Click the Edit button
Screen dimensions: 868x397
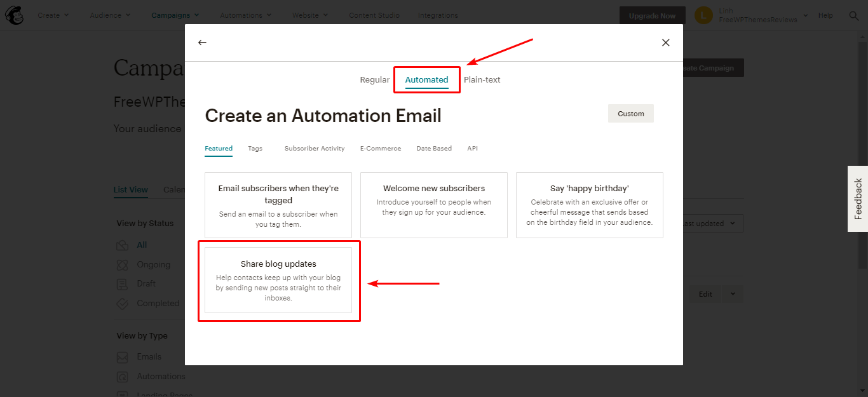(705, 294)
